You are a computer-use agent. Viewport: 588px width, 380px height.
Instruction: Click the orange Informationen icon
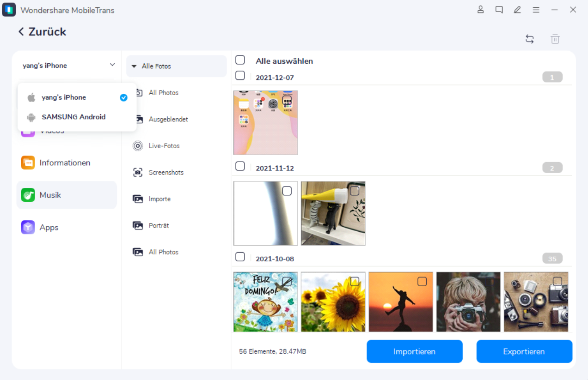28,163
